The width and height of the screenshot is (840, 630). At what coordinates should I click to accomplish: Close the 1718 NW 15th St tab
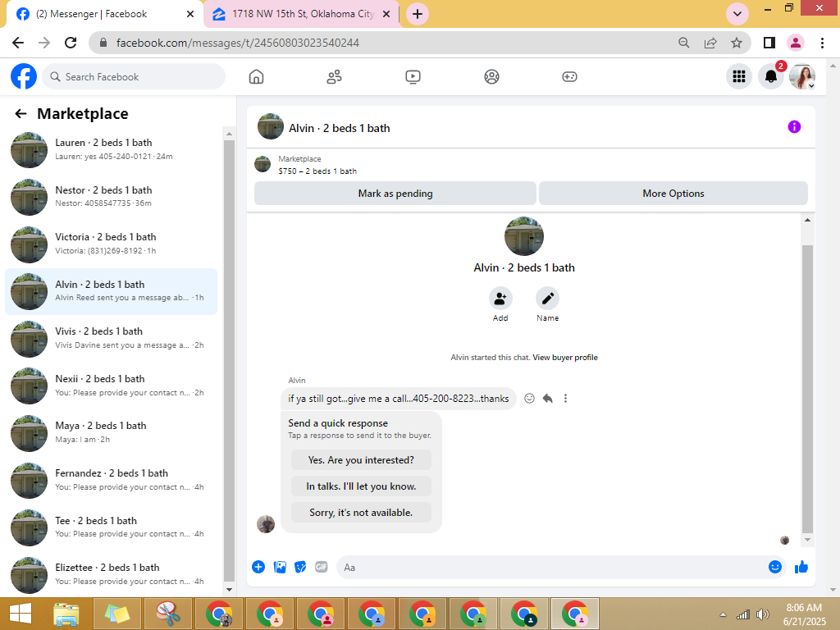[x=386, y=15]
